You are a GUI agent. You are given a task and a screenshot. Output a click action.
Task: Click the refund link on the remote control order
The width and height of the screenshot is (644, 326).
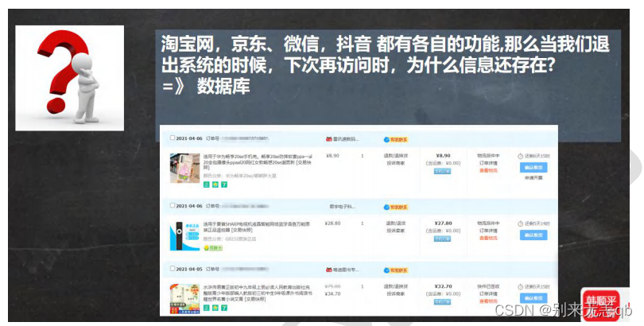click(396, 223)
